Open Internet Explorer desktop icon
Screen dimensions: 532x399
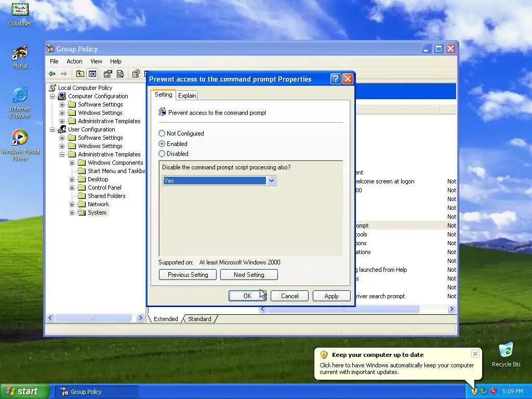[20, 103]
